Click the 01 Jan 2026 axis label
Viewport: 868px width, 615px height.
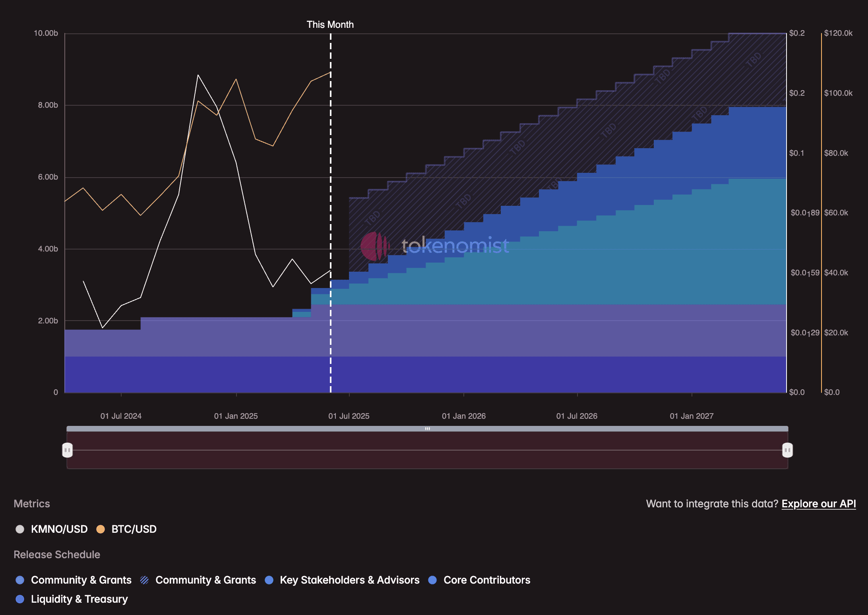(x=463, y=416)
